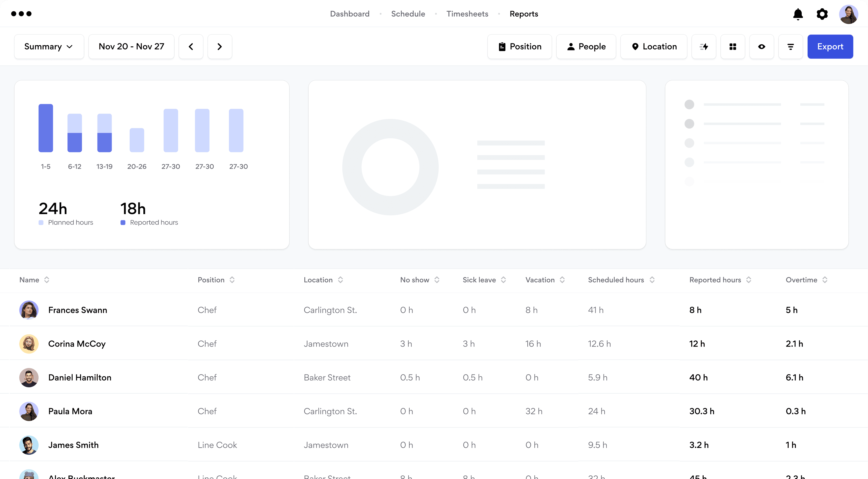The width and height of the screenshot is (868, 479).
Task: Toggle the eye visibility button
Action: click(x=761, y=46)
